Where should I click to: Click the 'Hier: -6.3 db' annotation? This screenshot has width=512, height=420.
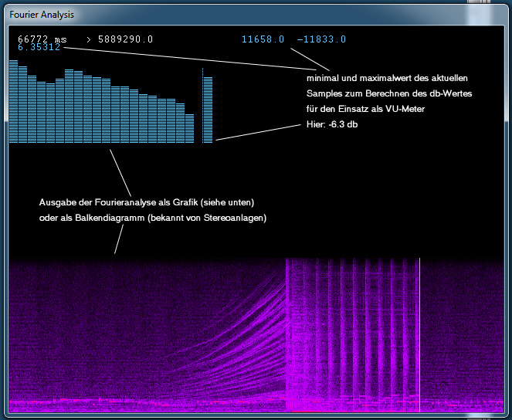click(x=332, y=124)
